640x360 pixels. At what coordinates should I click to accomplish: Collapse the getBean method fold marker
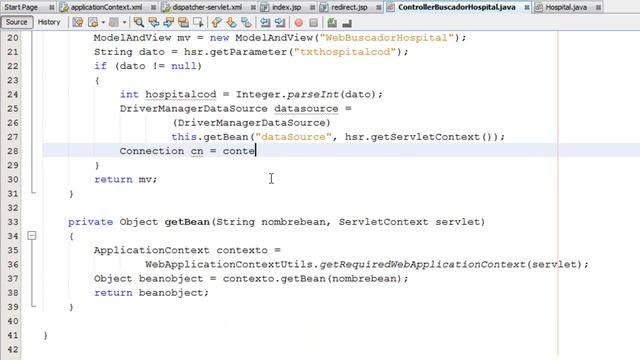(32, 236)
